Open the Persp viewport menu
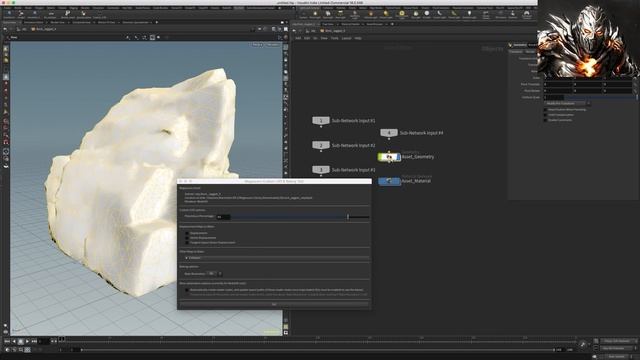 [x=258, y=44]
